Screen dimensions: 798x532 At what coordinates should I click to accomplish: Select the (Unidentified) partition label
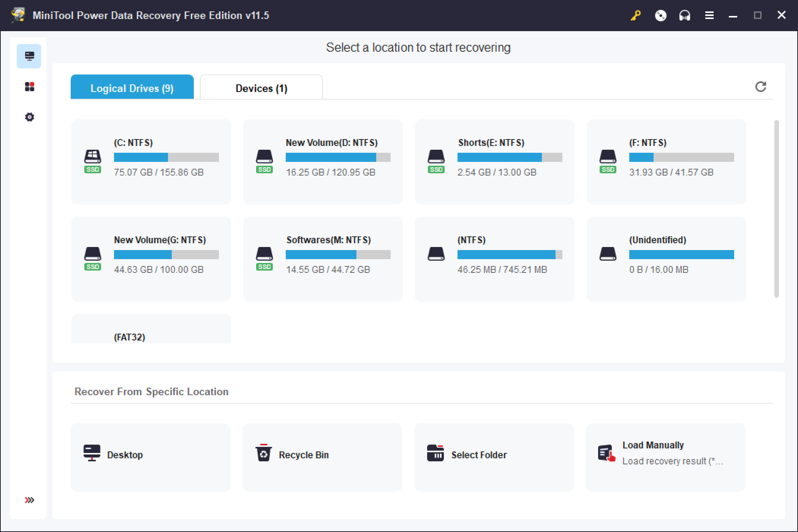point(658,240)
